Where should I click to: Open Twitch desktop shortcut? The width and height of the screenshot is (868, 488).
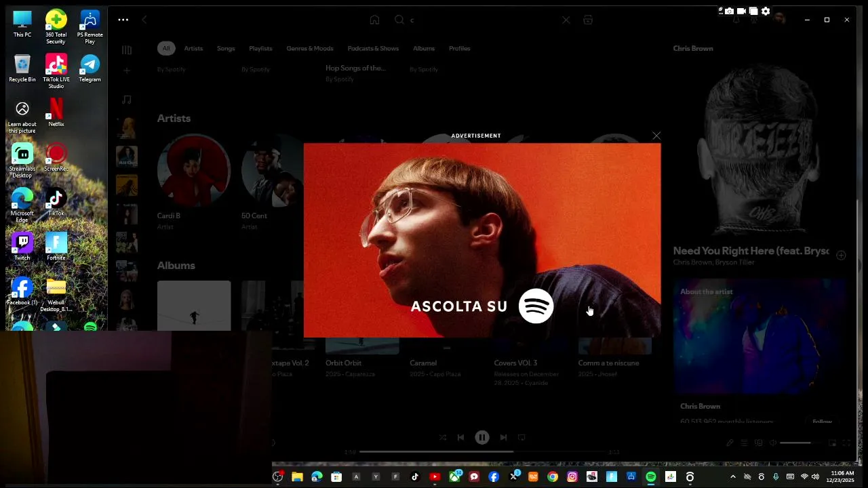click(x=22, y=247)
